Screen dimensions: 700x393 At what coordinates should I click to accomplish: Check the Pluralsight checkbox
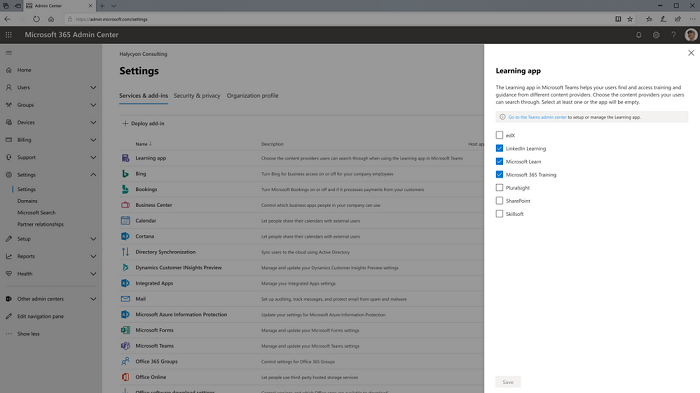point(499,188)
